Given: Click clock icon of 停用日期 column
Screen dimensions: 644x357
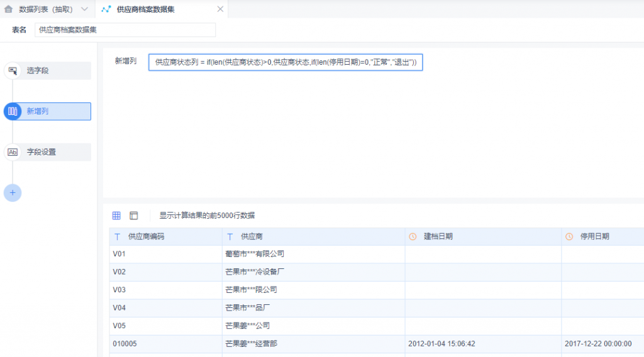Looking at the screenshot, I should coord(569,237).
